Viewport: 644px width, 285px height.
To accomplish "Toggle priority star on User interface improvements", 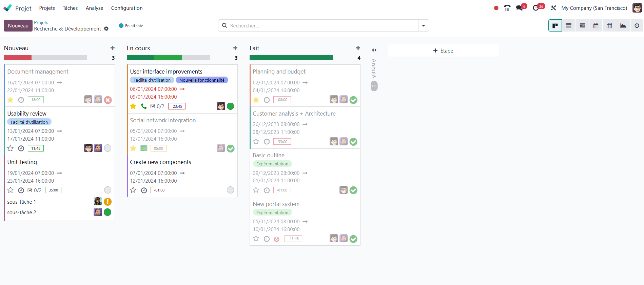I will [133, 106].
